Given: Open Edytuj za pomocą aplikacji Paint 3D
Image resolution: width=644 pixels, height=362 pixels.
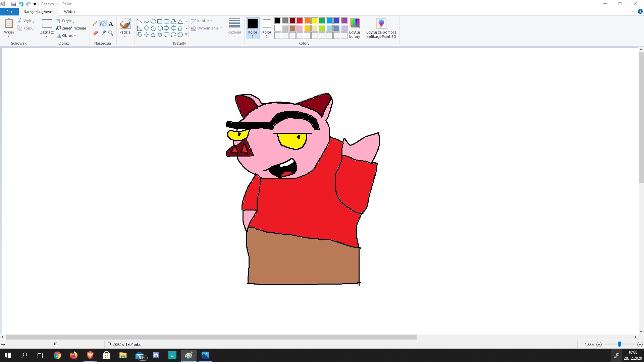Looking at the screenshot, I should point(381,29).
